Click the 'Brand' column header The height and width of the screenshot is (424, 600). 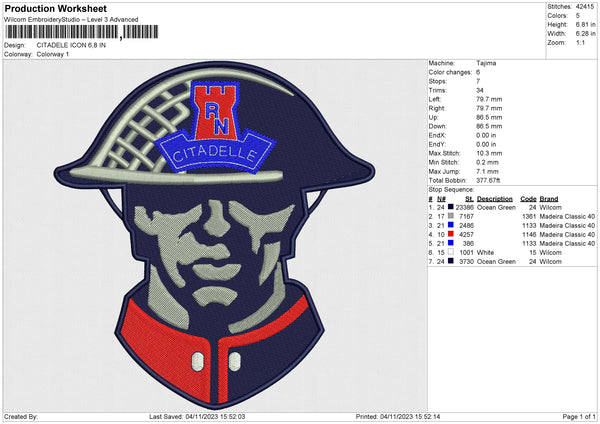(x=549, y=199)
